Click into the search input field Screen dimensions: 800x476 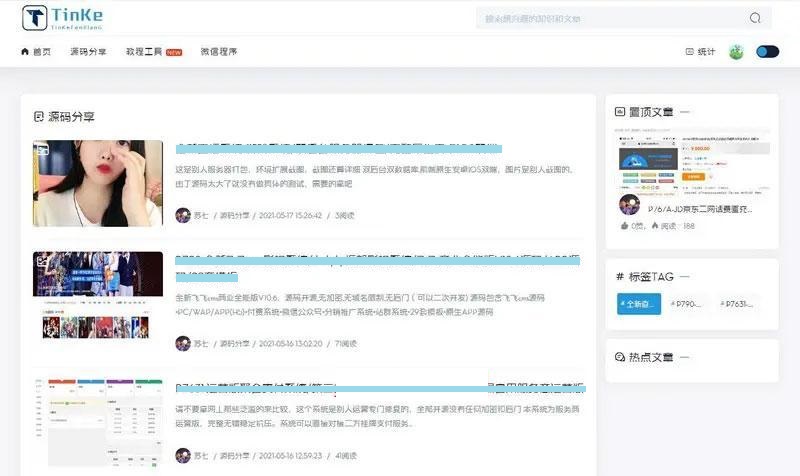610,18
